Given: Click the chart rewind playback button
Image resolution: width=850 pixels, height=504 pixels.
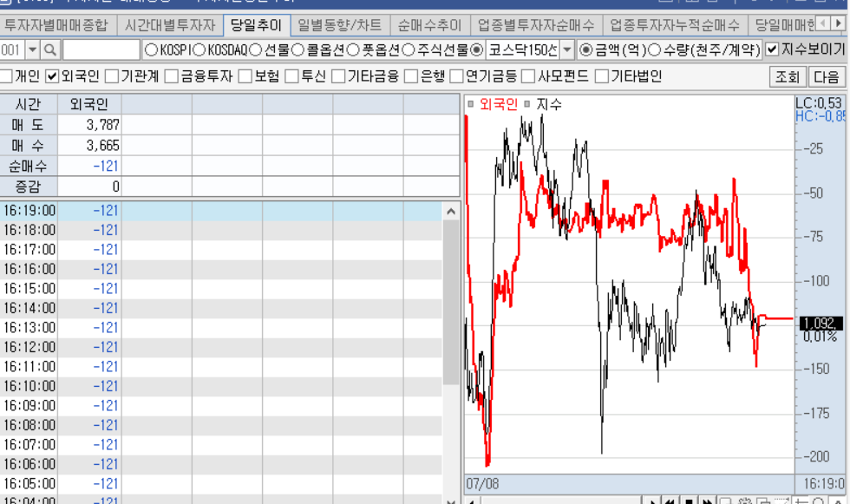Looking at the screenshot, I should click(x=669, y=501).
